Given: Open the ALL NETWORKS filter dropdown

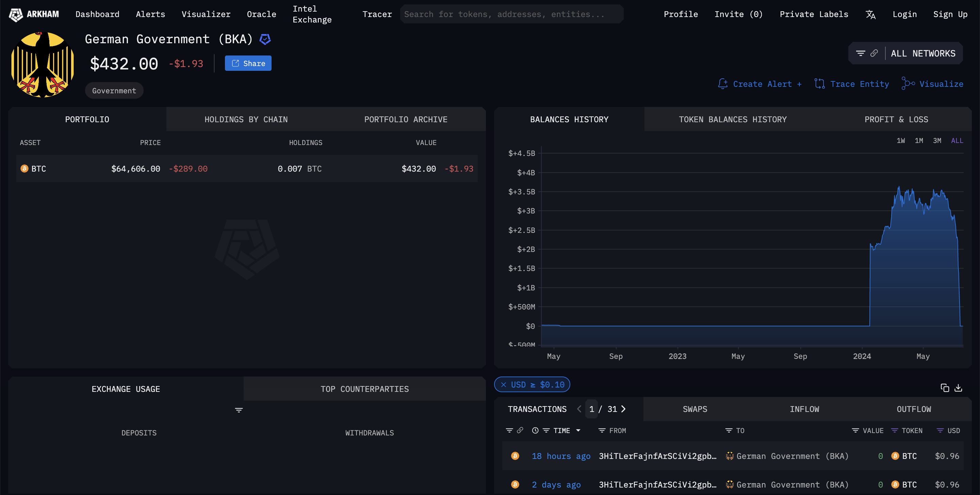Looking at the screenshot, I should coord(922,53).
